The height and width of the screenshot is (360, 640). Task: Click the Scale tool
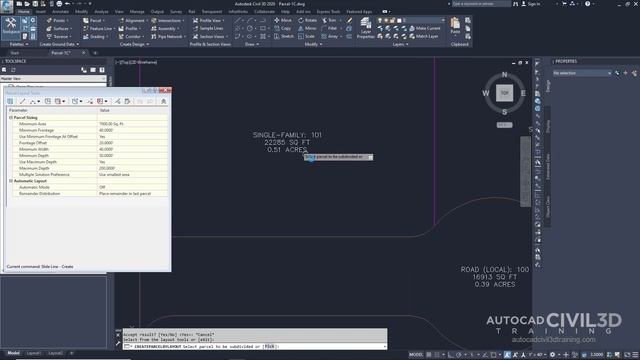click(x=307, y=36)
